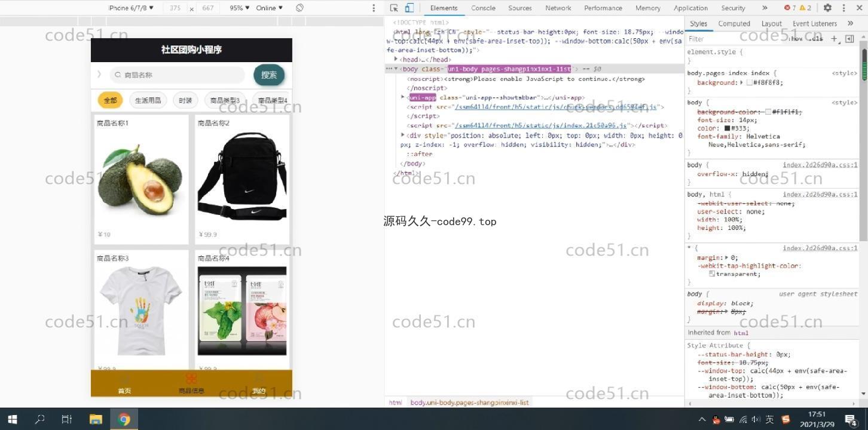Open index.2d26d90a.css:1 link for overflow-x rule
868x430 pixels.
click(820, 165)
